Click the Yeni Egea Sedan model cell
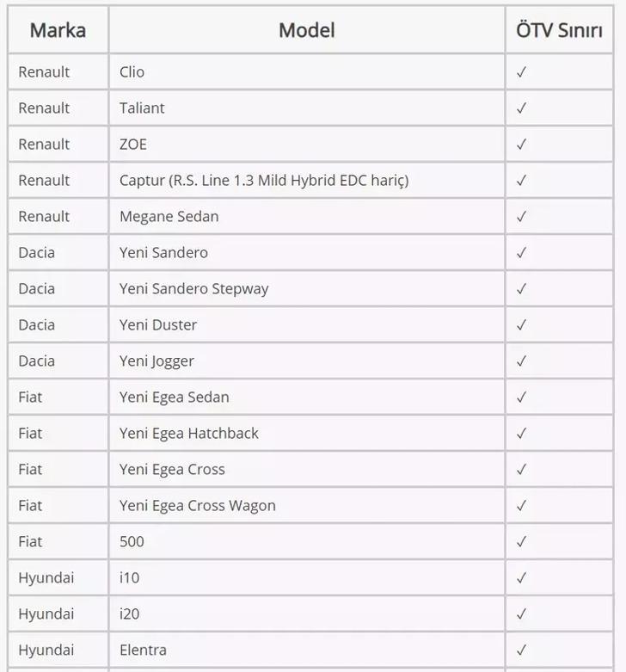The image size is (626, 672). click(175, 398)
